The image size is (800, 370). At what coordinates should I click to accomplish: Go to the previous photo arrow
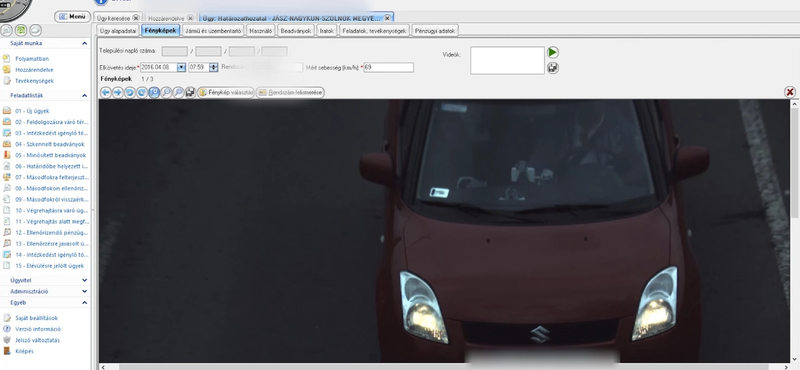pyautogui.click(x=106, y=92)
